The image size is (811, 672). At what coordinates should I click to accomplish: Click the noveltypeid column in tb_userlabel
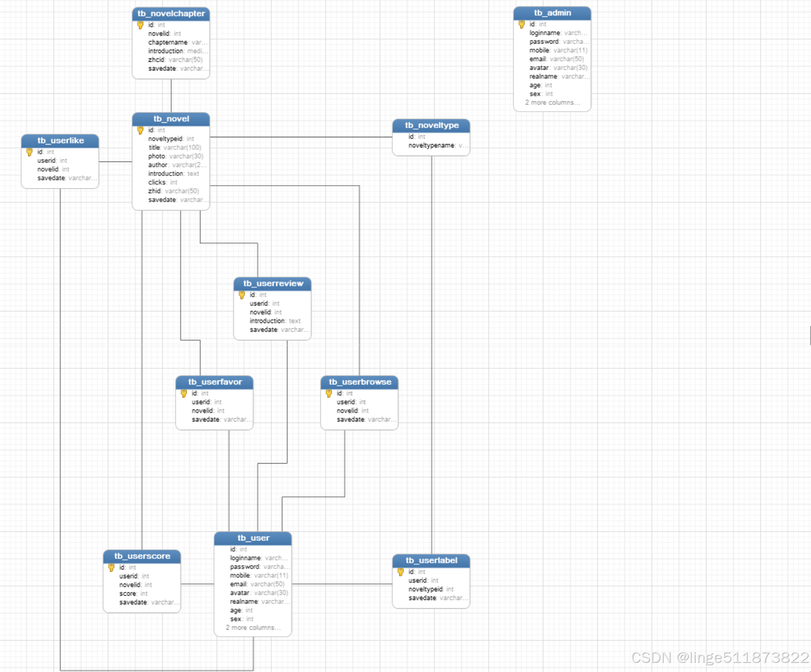click(431, 589)
